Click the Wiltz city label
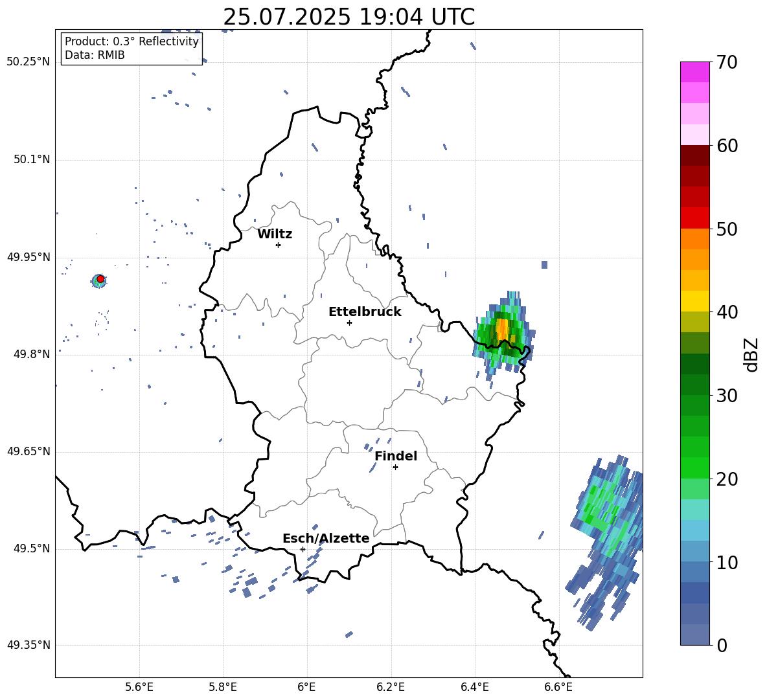Viewport: 767px width, 700px height. coord(275,234)
